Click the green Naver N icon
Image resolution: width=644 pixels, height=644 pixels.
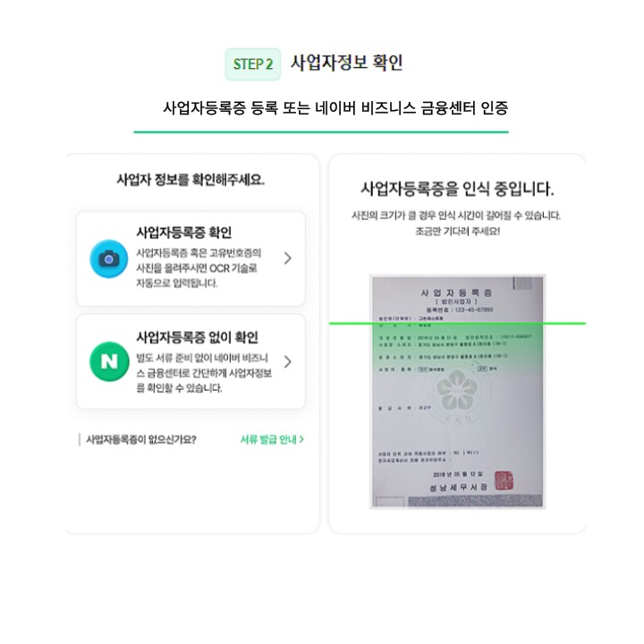tap(109, 361)
